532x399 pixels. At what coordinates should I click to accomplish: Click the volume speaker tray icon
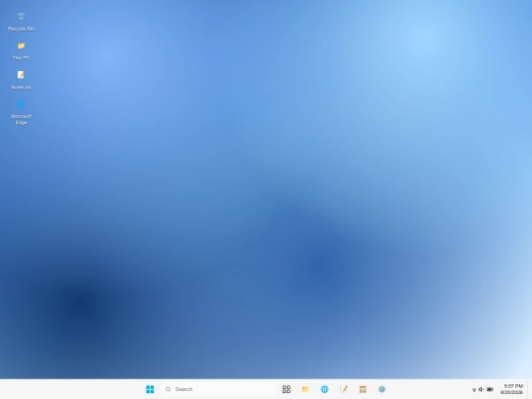click(x=481, y=389)
